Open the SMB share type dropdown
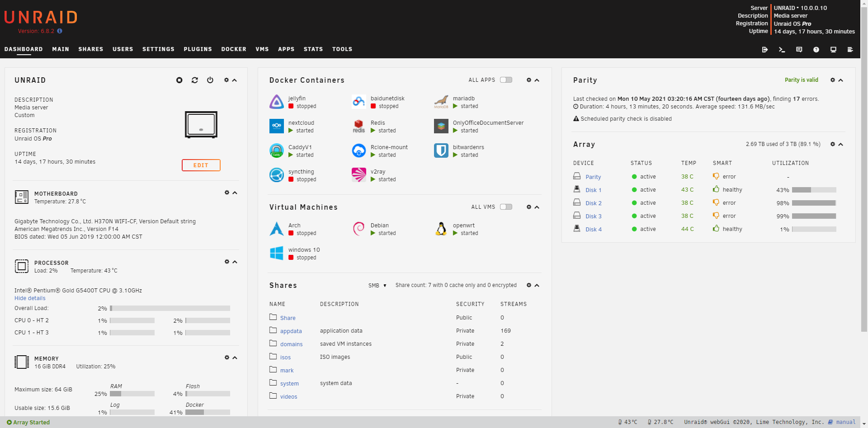This screenshot has width=868, height=428. tap(377, 286)
